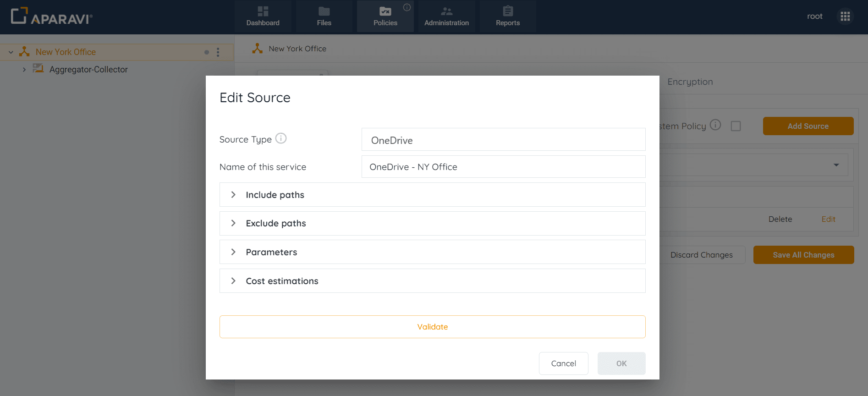The image size is (868, 396).
Task: Click the Aggregator-Collector computer icon
Action: (38, 69)
